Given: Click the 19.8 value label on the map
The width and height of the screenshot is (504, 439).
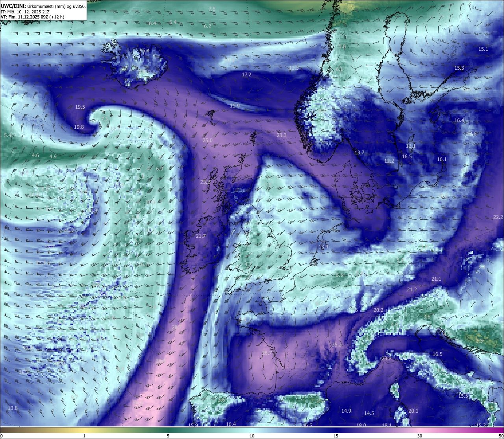Looking at the screenshot, I should point(79,127).
